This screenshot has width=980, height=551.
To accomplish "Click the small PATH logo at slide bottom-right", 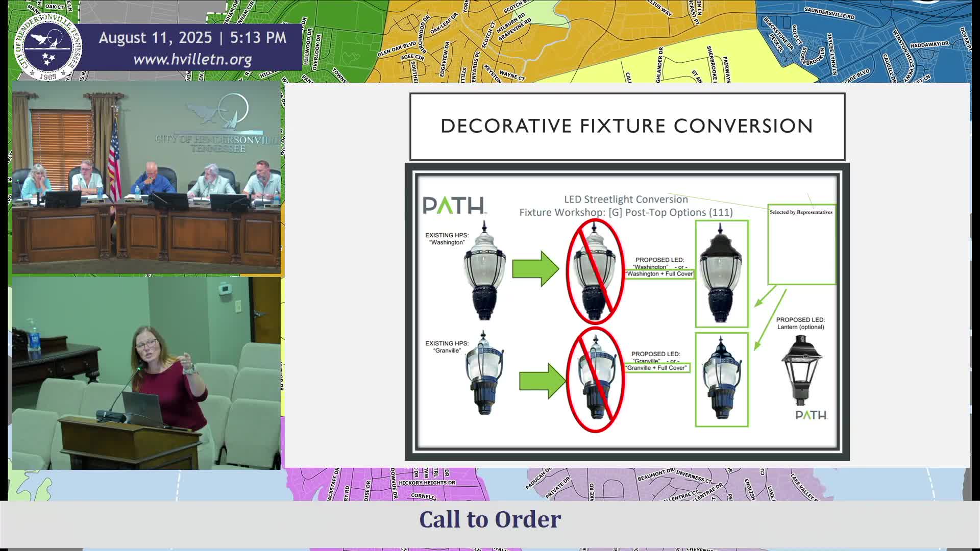I will (x=811, y=415).
